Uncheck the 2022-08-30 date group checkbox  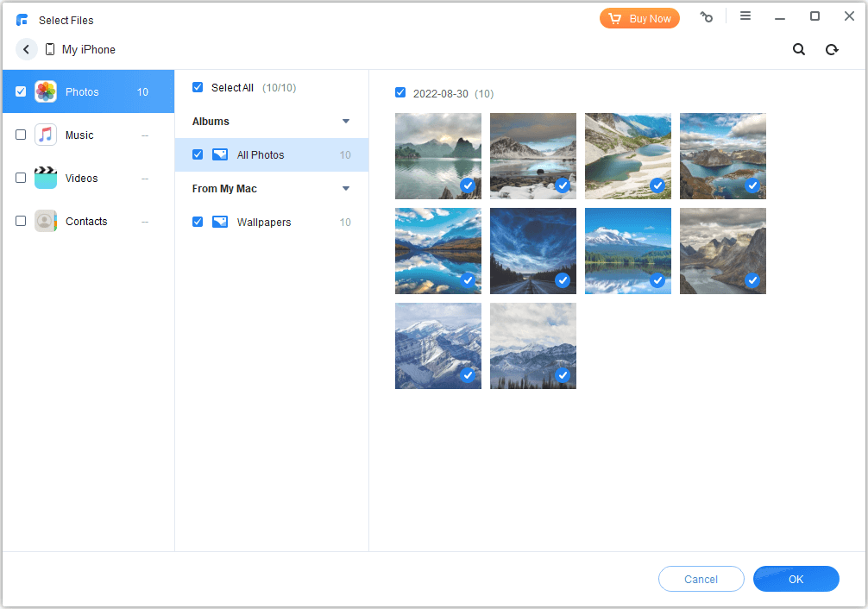pyautogui.click(x=400, y=93)
